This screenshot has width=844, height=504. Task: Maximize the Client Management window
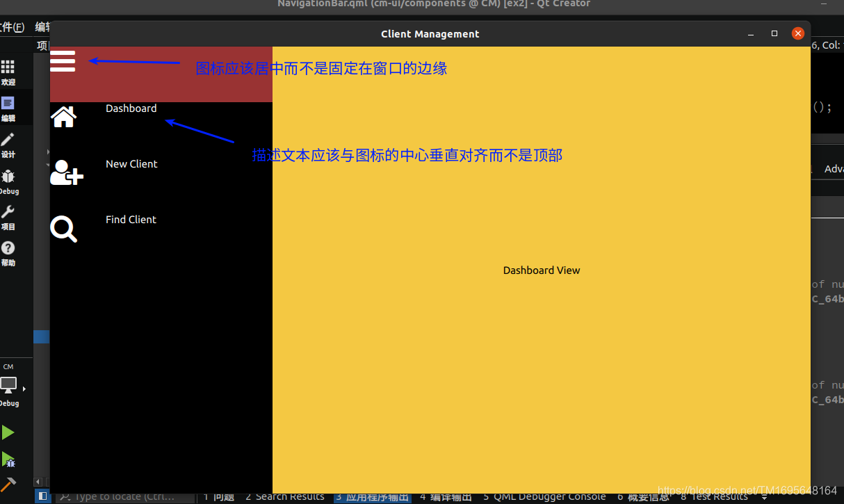tap(774, 33)
